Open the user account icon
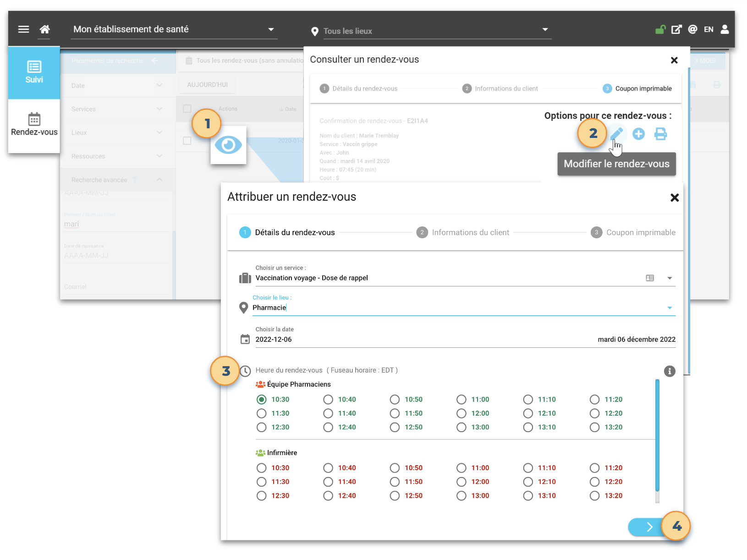The width and height of the screenshot is (747, 560). click(725, 29)
